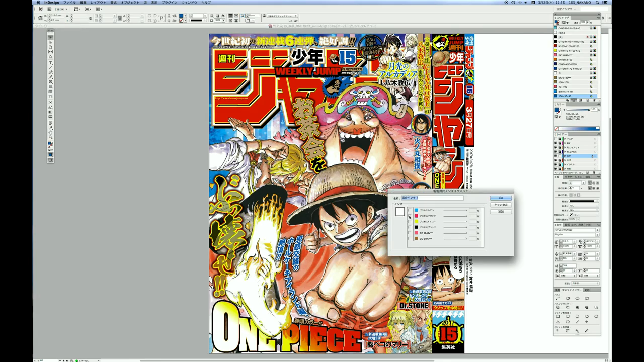Viewport: 644px width, 362px height.
Task: Open the Screen Mode icon in application bar
Action: [x=88, y=9]
